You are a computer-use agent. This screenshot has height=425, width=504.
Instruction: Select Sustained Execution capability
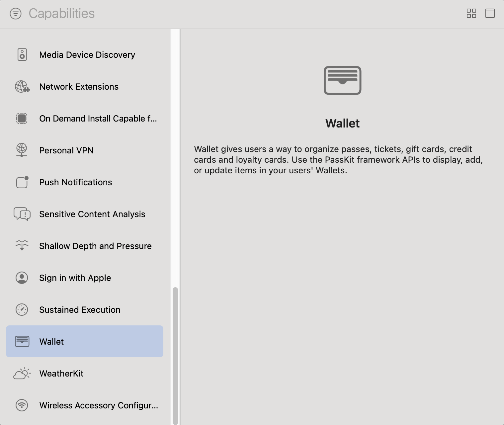(85, 310)
